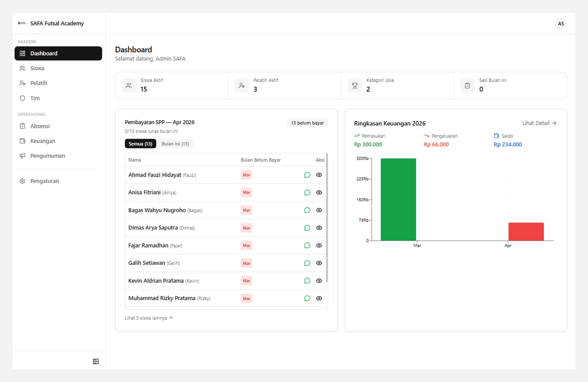Open Tim using the shield icon

pos(22,98)
